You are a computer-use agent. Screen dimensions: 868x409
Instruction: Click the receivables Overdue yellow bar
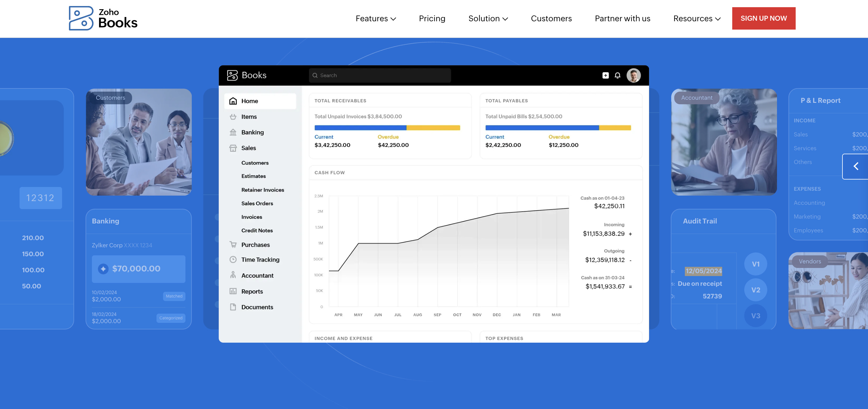point(433,128)
